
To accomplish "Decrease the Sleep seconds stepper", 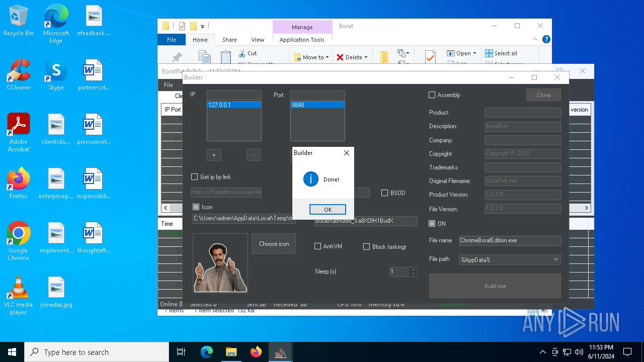I will pos(414,274).
